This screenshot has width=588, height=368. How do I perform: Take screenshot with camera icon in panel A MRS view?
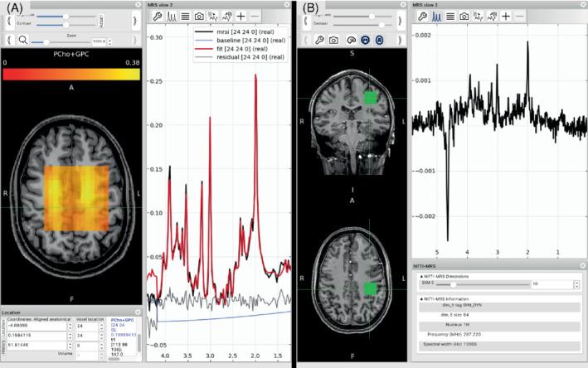199,17
